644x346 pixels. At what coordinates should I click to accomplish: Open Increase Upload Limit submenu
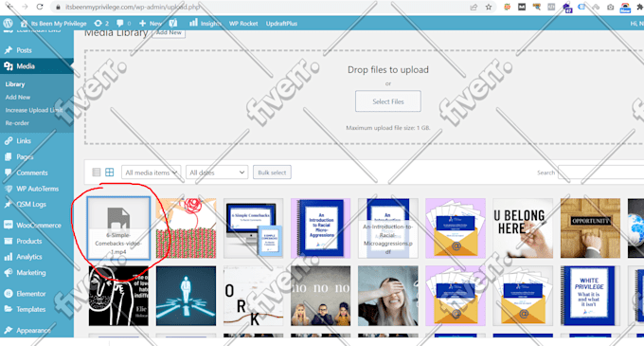pyautogui.click(x=34, y=110)
